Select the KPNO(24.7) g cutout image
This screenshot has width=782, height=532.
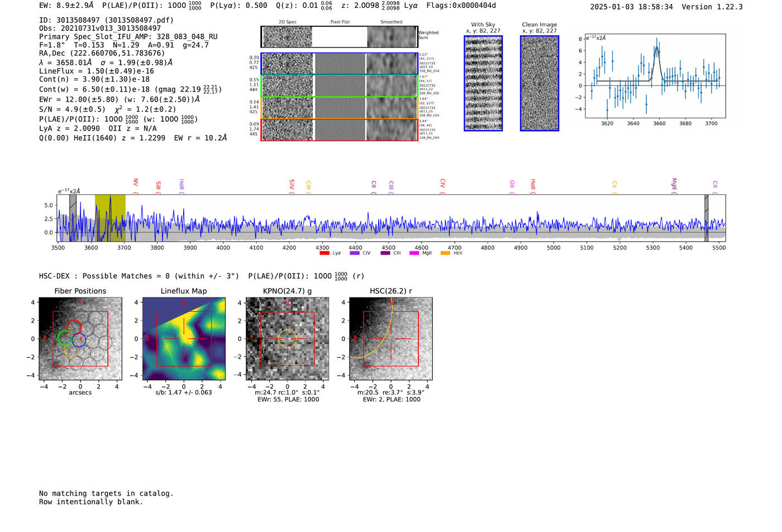[x=287, y=339]
